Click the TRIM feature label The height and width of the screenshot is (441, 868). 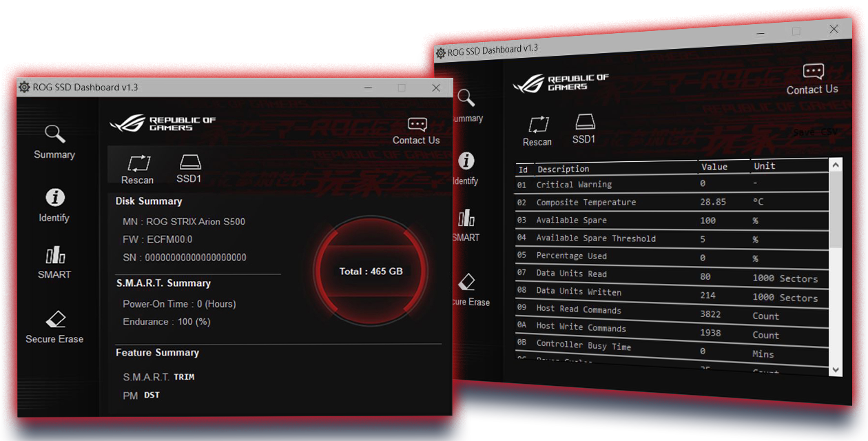[184, 378]
